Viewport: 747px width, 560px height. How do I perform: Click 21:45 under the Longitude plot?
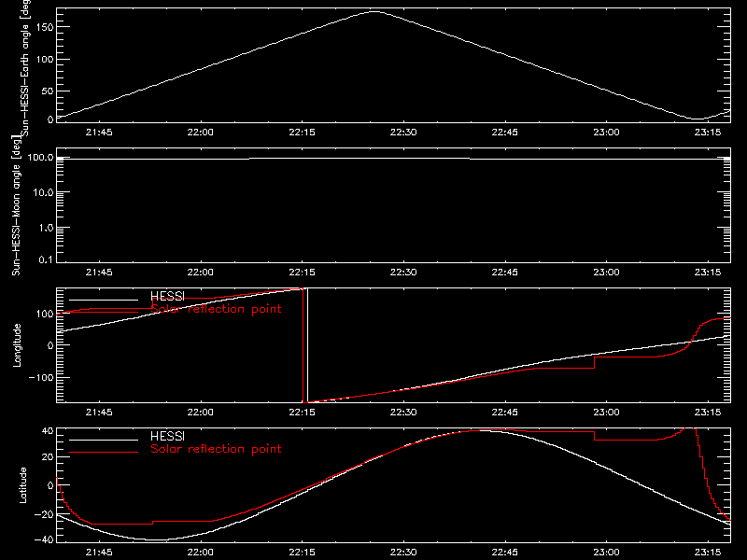(x=99, y=413)
